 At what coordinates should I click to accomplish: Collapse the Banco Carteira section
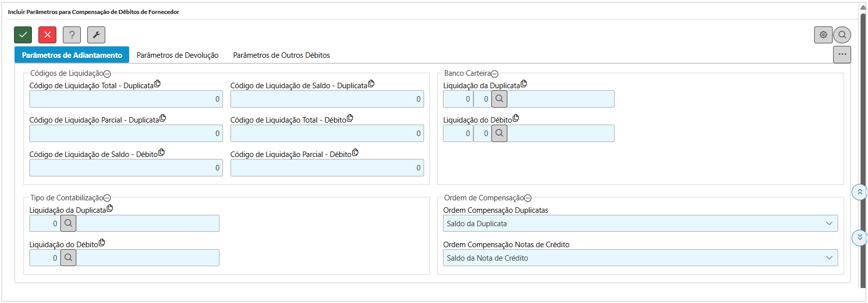pyautogui.click(x=494, y=74)
